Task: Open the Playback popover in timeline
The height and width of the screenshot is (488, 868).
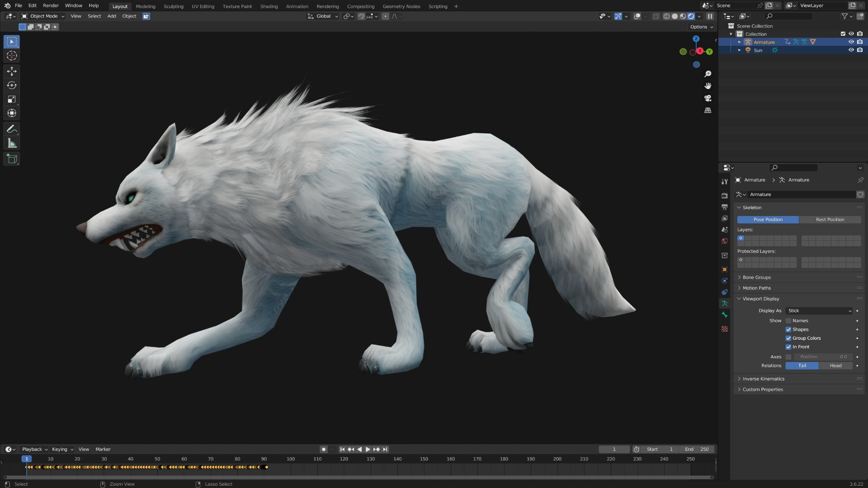Action: [x=35, y=450]
